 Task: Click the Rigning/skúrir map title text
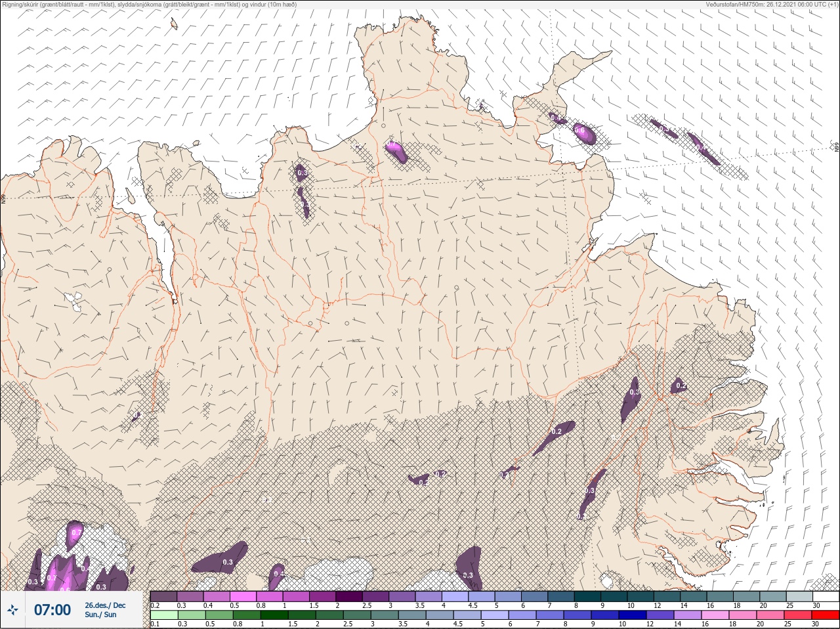coord(148,4)
